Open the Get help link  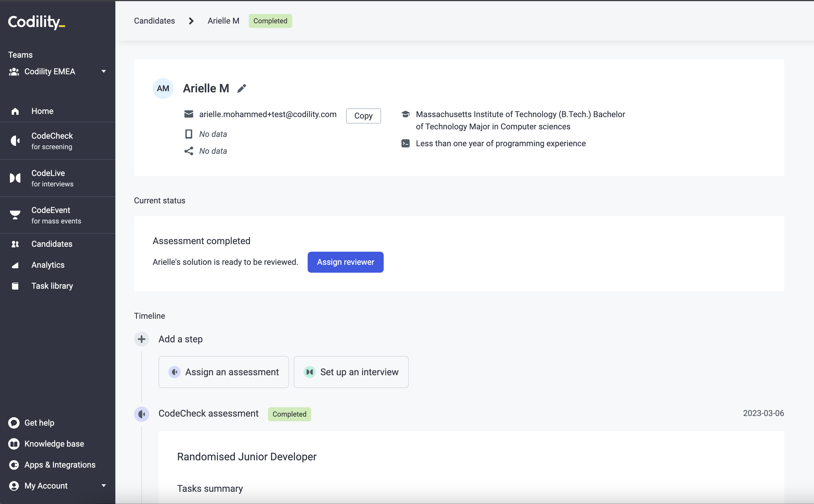[x=39, y=423]
